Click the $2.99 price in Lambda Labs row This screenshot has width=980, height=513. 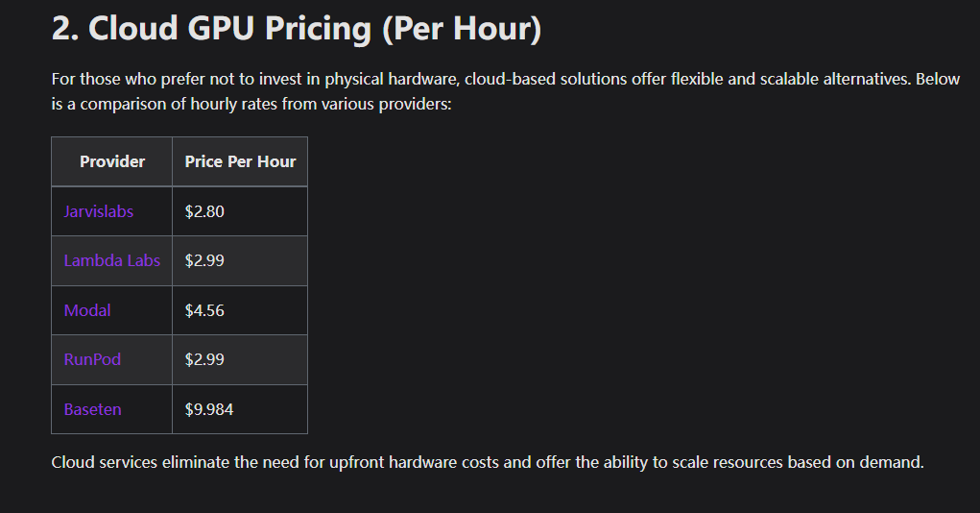click(x=204, y=260)
